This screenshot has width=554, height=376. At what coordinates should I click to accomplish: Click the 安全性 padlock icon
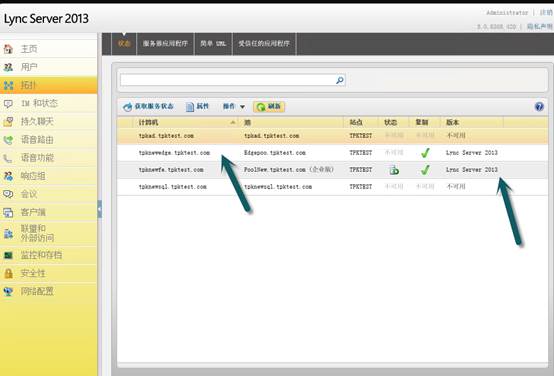click(x=8, y=273)
